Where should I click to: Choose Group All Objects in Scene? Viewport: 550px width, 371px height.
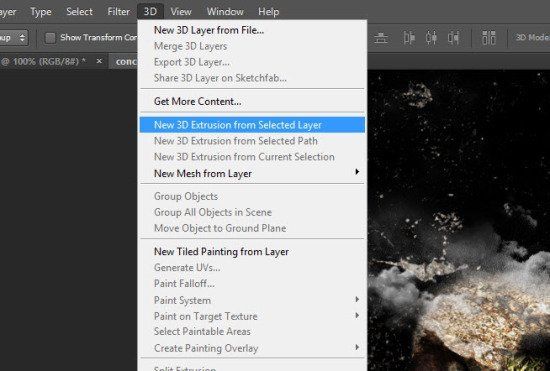click(x=252, y=212)
